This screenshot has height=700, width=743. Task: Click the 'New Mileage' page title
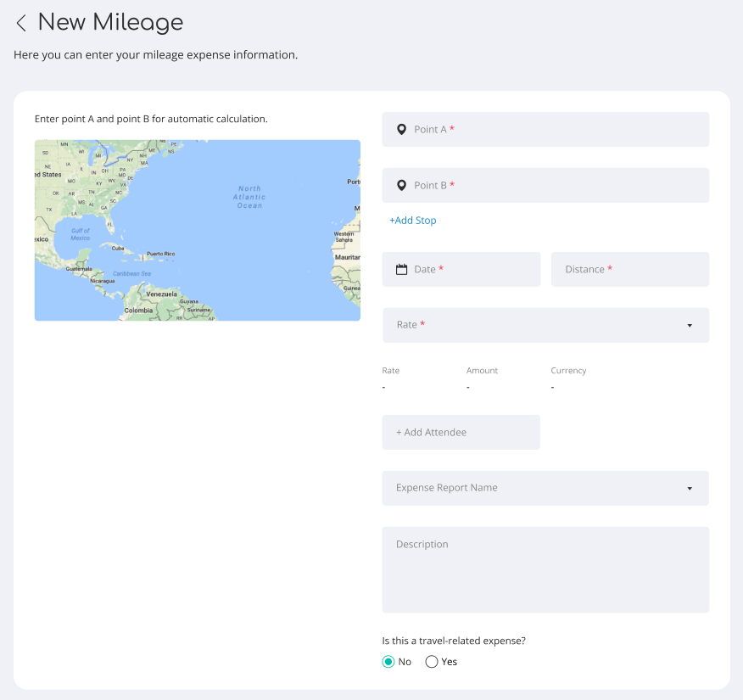pyautogui.click(x=110, y=22)
